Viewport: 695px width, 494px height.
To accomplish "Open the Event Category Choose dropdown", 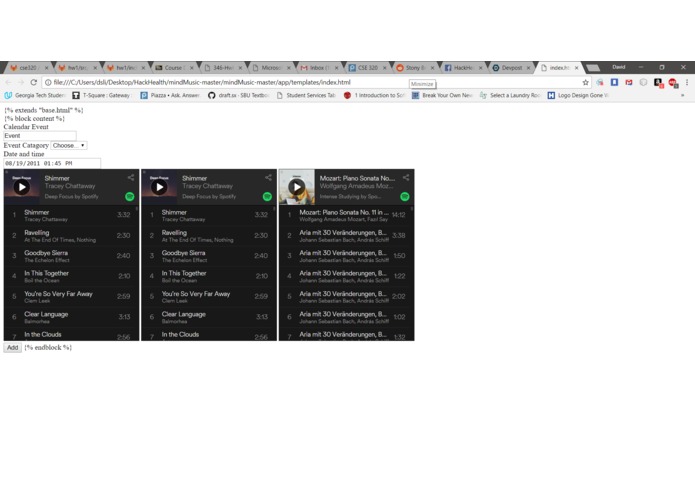I will coord(69,145).
